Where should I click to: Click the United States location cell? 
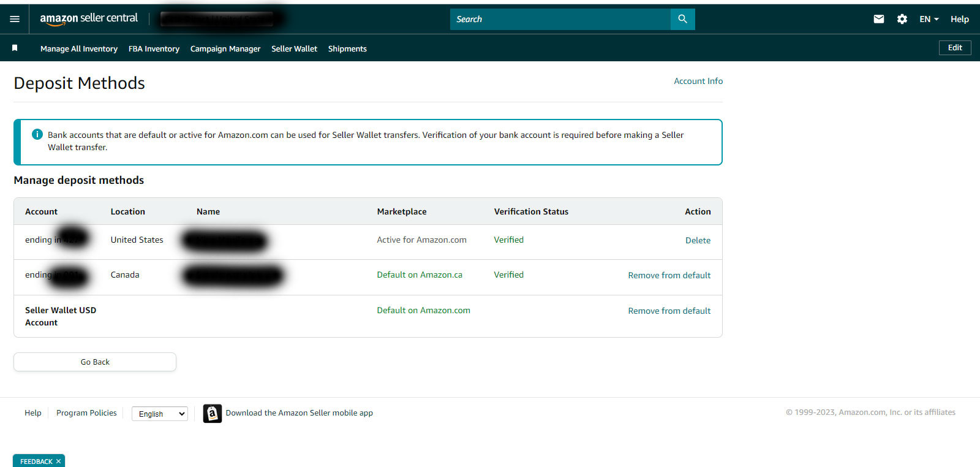coord(137,240)
